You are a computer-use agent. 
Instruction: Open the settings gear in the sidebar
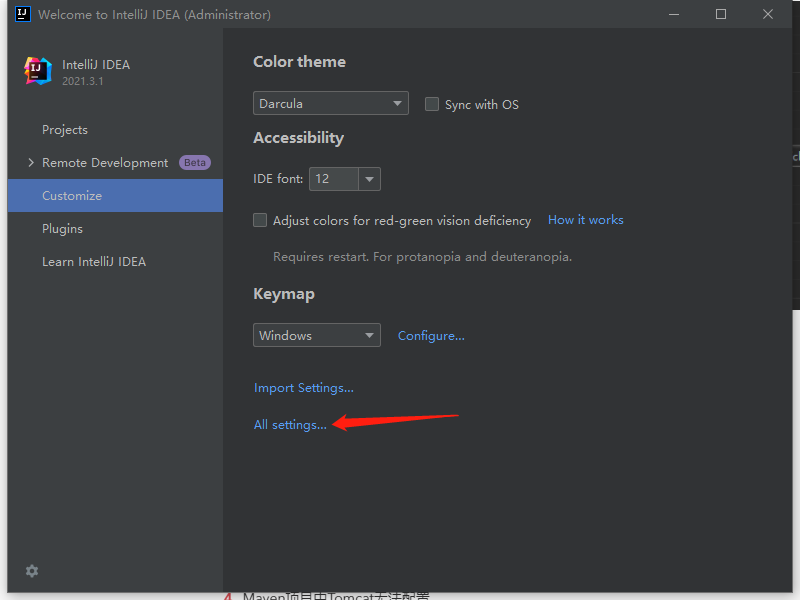click(x=32, y=571)
